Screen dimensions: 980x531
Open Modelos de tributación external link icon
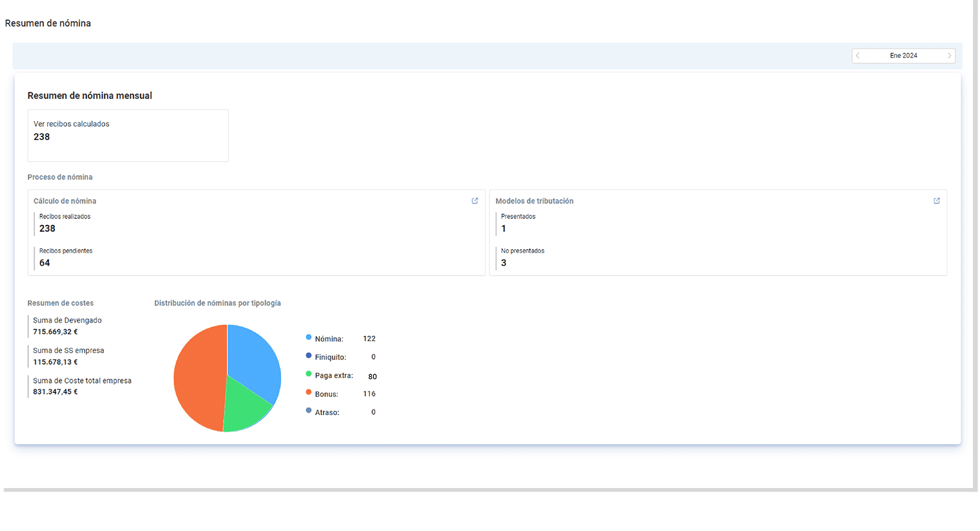(x=937, y=201)
